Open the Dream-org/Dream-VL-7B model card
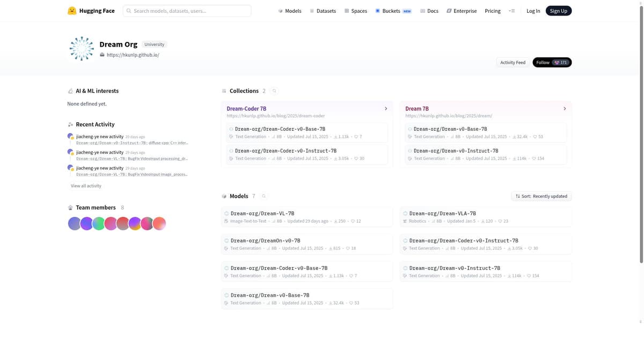This screenshot has height=362, width=644. point(307,217)
